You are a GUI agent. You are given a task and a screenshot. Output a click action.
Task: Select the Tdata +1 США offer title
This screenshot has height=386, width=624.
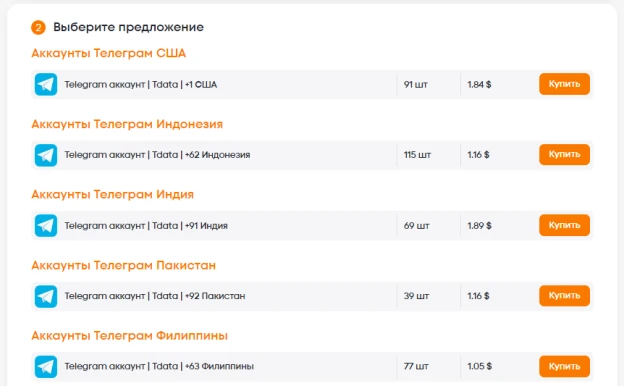point(141,84)
